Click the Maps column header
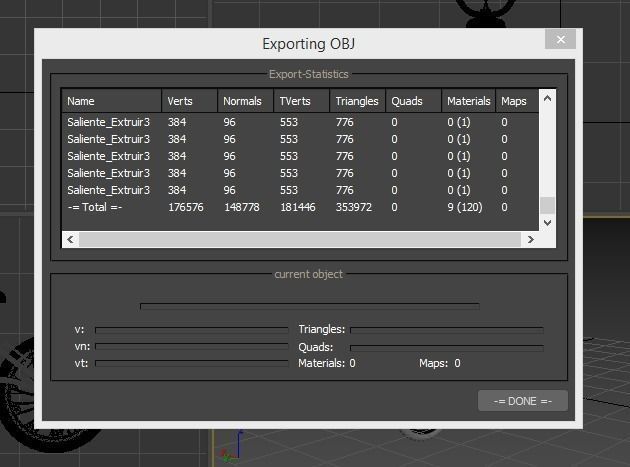Viewport: 630px width, 467px height. pyautogui.click(x=517, y=101)
